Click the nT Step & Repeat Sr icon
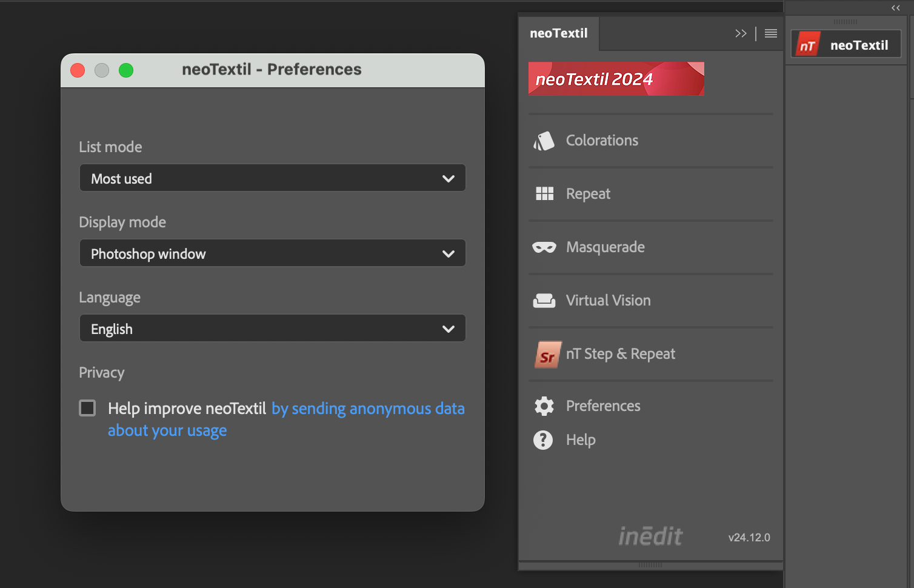Viewport: 914px width, 588px height. tap(547, 355)
